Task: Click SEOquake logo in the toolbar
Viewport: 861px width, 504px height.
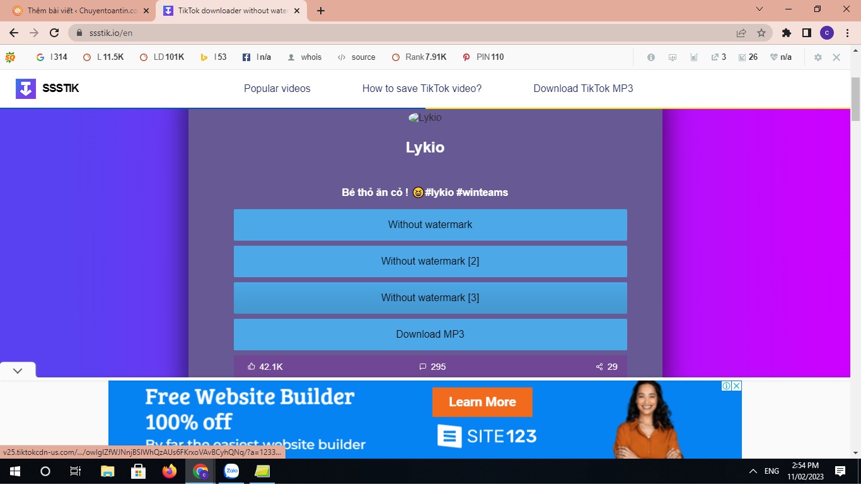Action: pyautogui.click(x=10, y=57)
